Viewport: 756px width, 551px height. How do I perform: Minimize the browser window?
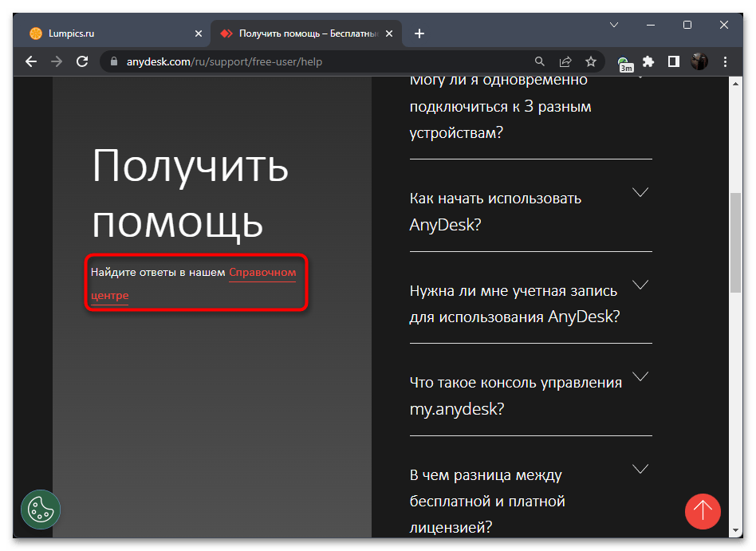coord(651,25)
